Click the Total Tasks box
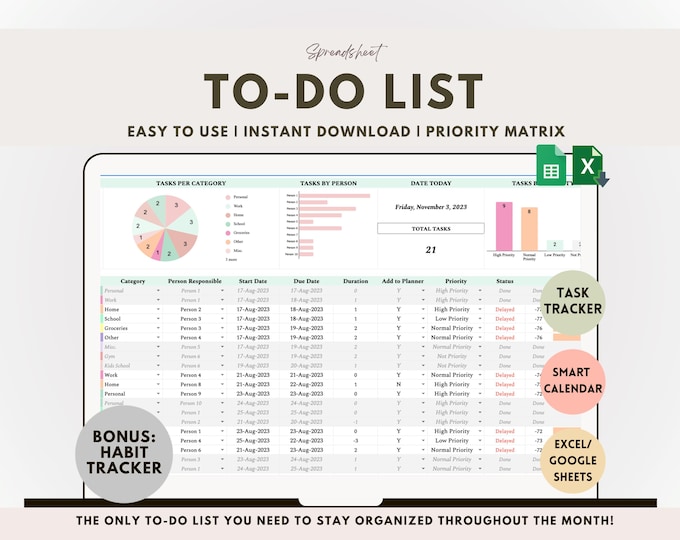 click(431, 229)
